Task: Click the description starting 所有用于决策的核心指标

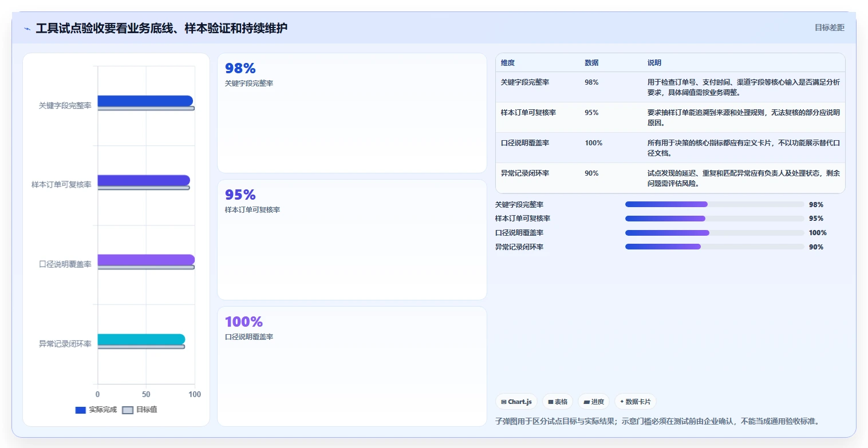Action: pyautogui.click(x=744, y=148)
